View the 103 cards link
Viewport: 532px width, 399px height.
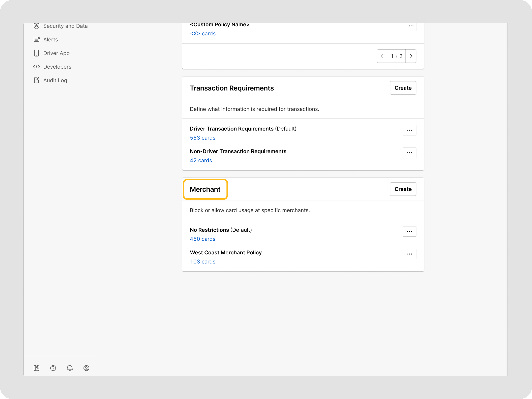click(203, 262)
